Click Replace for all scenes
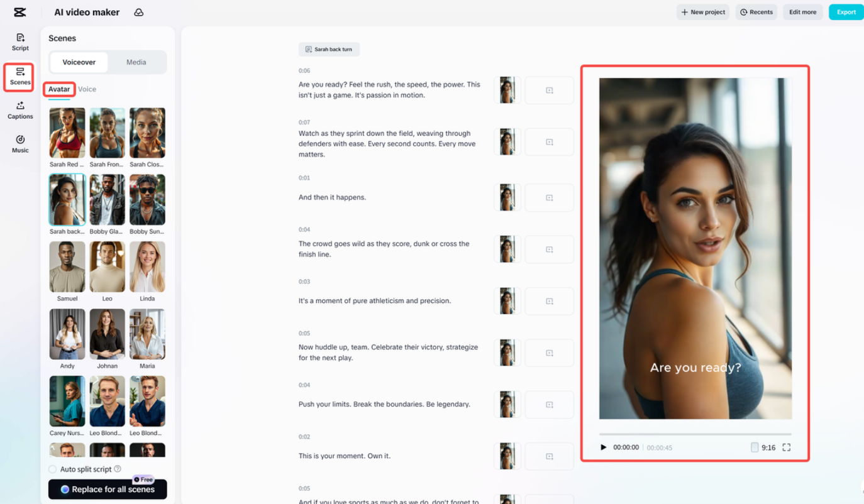Viewport: 864px width, 504px height. point(107,489)
